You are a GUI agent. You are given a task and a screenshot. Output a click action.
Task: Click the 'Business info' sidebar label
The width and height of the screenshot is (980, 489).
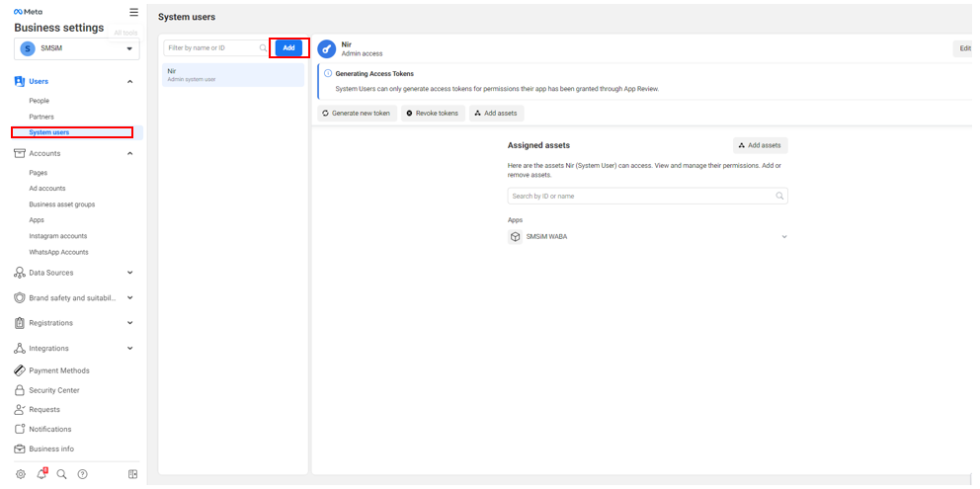(51, 448)
